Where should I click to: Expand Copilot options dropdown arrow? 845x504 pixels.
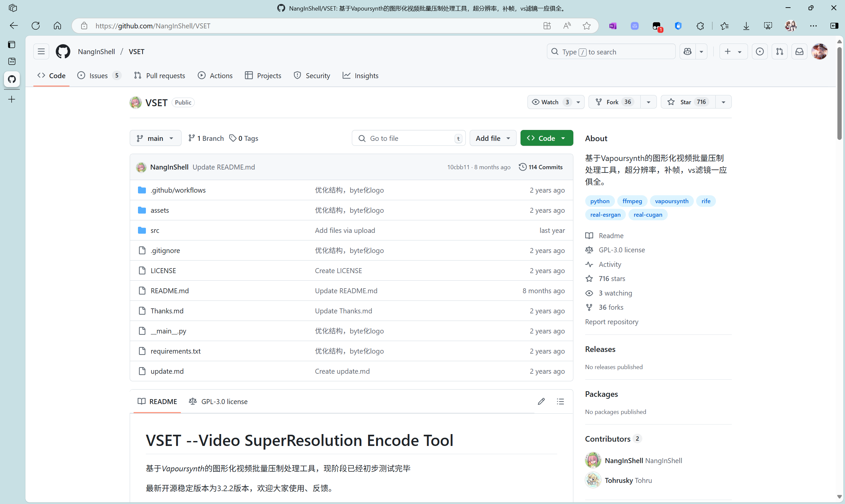click(x=701, y=52)
